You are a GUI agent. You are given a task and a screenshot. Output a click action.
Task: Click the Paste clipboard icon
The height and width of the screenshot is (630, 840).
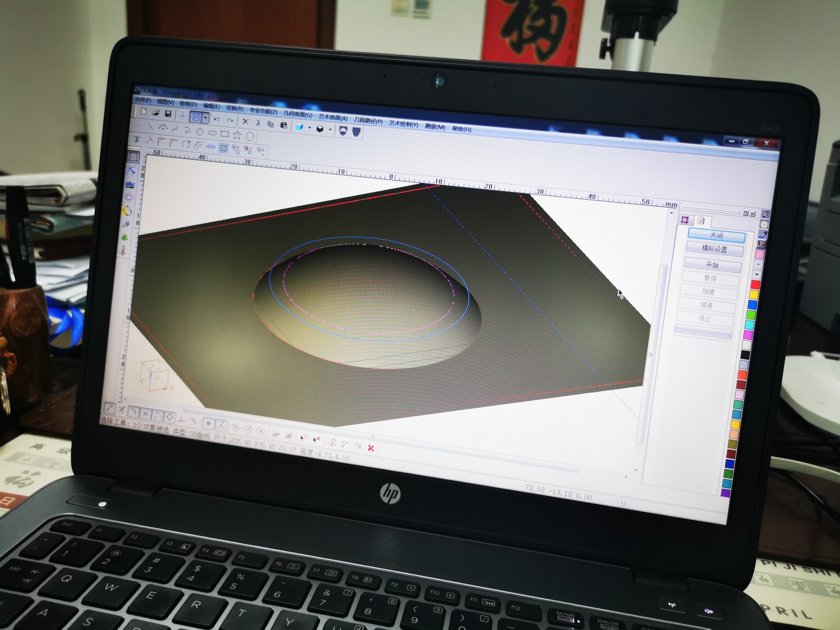(284, 125)
